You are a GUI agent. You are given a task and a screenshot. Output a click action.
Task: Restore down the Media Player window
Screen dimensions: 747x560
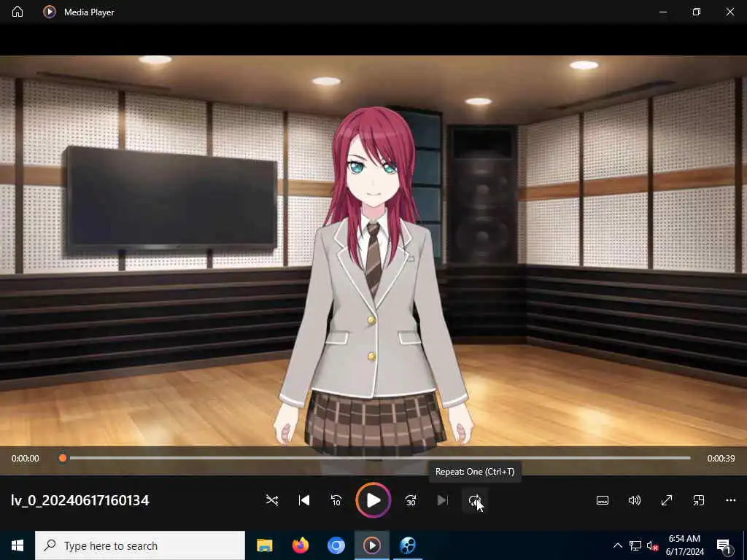pyautogui.click(x=697, y=12)
